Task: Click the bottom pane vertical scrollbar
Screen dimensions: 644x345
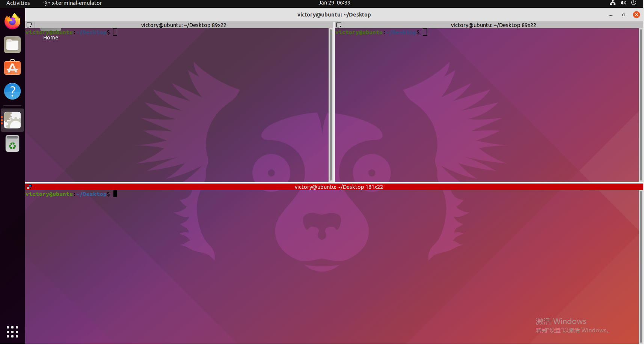Action: pyautogui.click(x=641, y=267)
